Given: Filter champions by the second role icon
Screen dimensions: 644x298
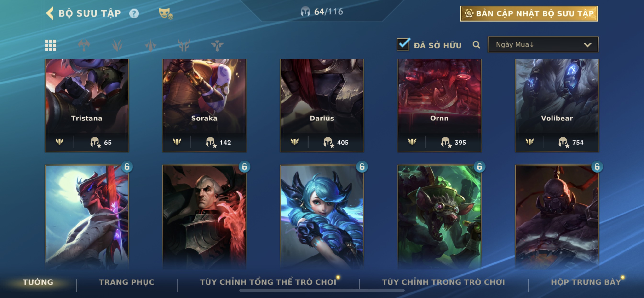Looking at the screenshot, I should (x=117, y=45).
